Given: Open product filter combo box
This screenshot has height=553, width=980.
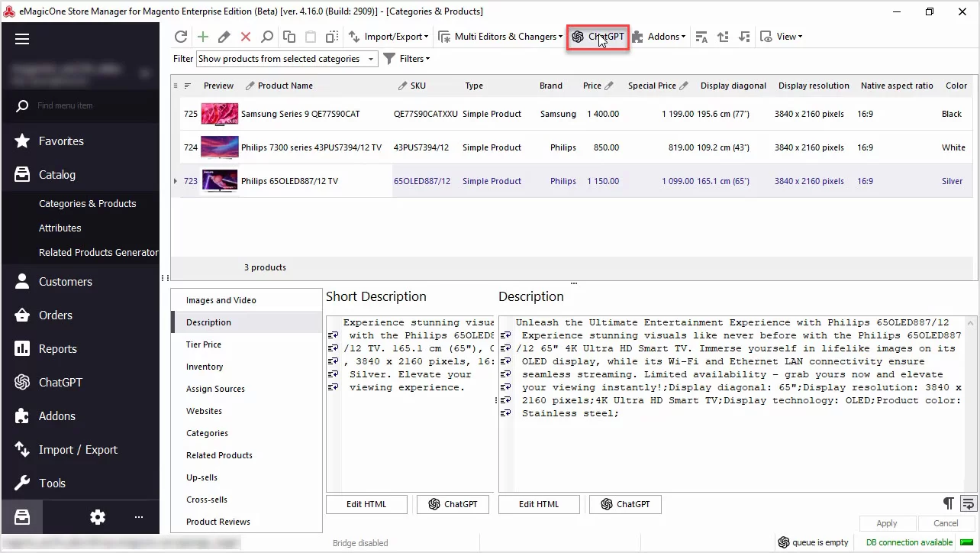Looking at the screenshot, I should pos(287,59).
